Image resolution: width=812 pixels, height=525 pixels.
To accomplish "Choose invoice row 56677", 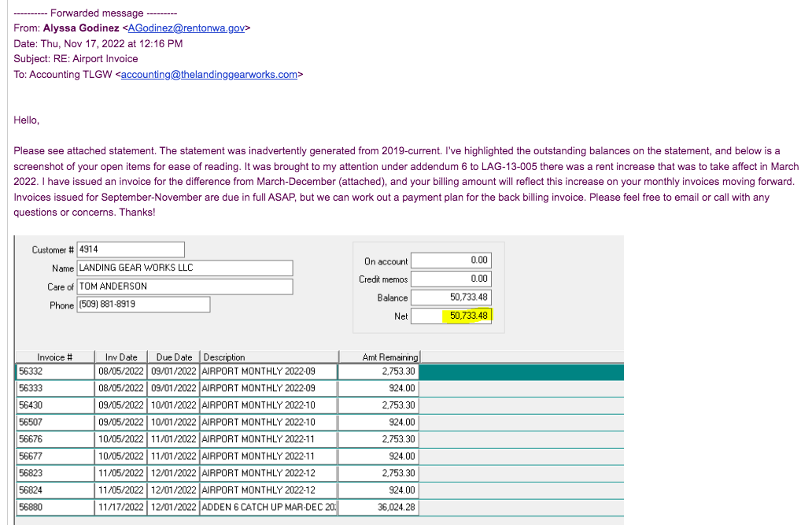I will [54, 457].
